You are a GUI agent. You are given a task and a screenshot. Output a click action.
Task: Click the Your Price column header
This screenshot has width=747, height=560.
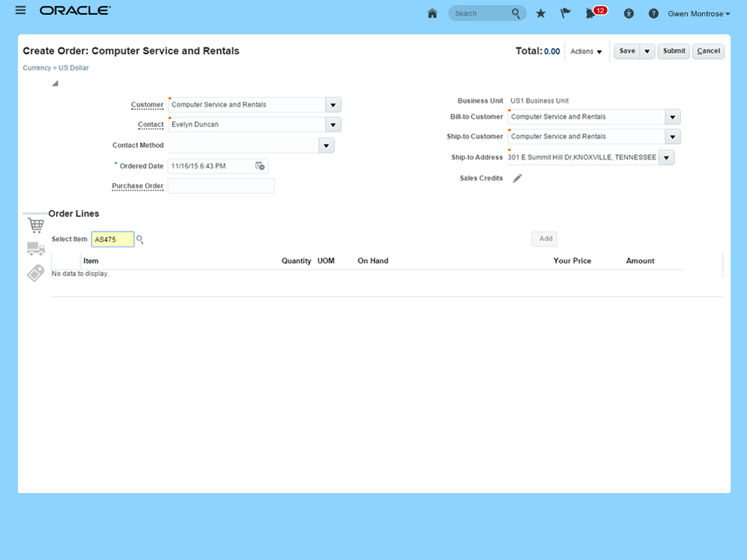572,261
